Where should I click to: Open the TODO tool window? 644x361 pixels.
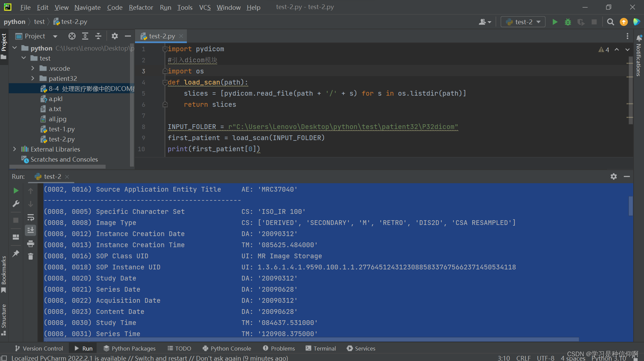click(179, 349)
